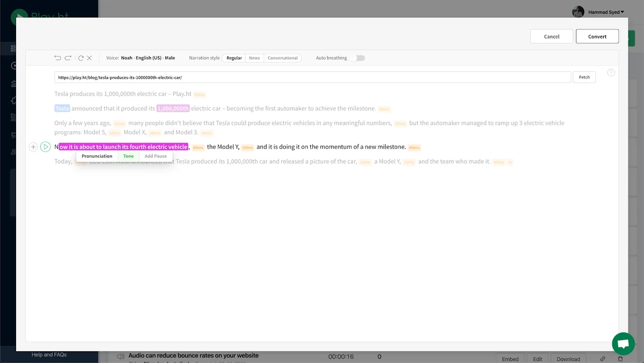
Task: Click 'Audio can reduce bounce rates on your website' title
Action: click(x=193, y=355)
